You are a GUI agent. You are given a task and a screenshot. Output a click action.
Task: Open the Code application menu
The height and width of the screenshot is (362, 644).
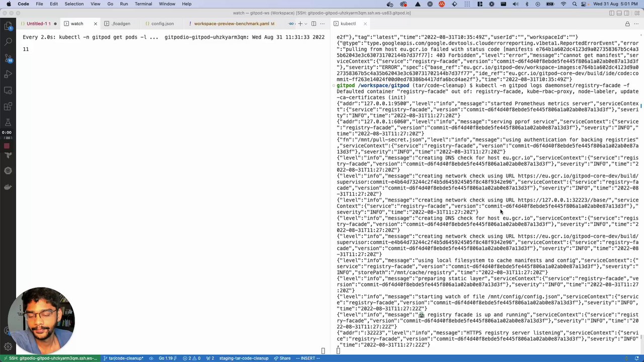pyautogui.click(x=23, y=4)
